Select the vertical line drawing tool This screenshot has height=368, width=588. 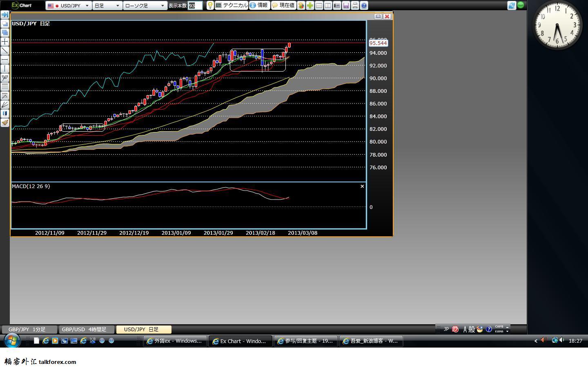[5, 69]
